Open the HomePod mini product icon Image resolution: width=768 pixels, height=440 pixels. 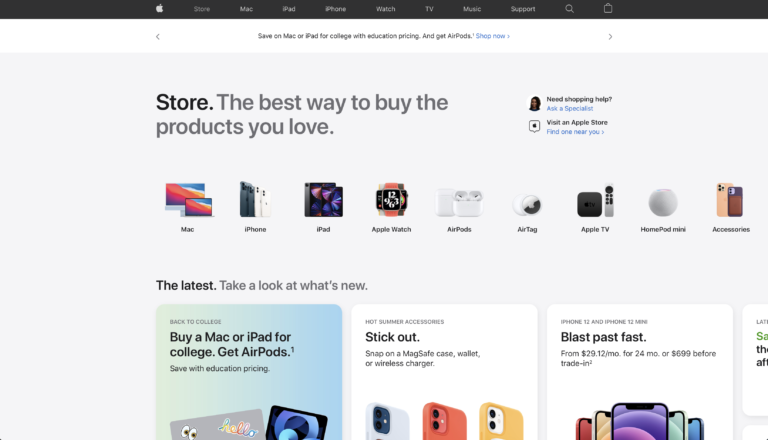tap(663, 202)
